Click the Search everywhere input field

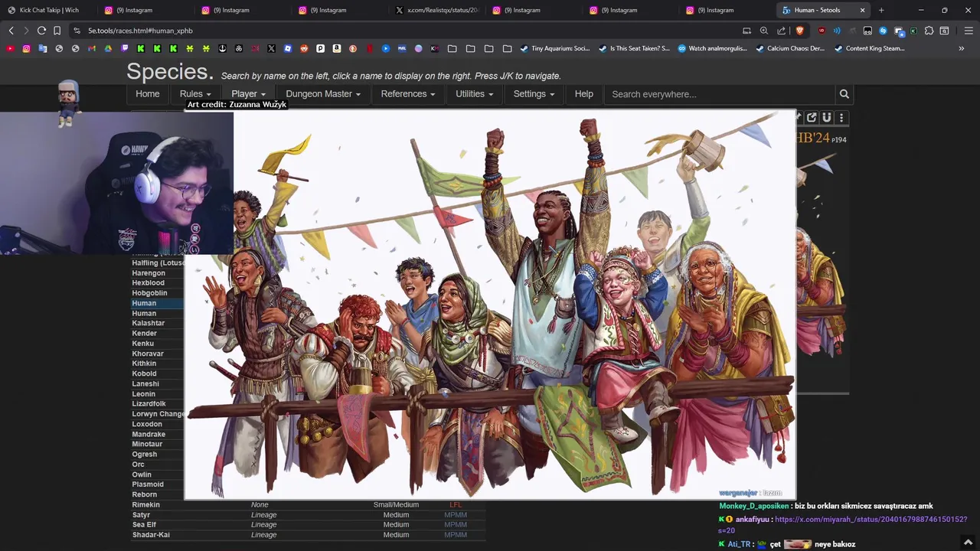(720, 94)
